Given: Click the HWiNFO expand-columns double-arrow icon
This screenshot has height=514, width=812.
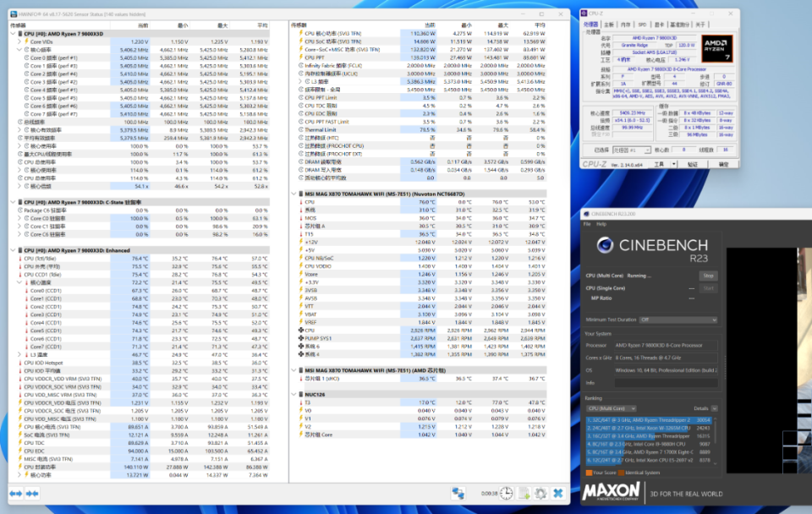Looking at the screenshot, I should (x=16, y=494).
